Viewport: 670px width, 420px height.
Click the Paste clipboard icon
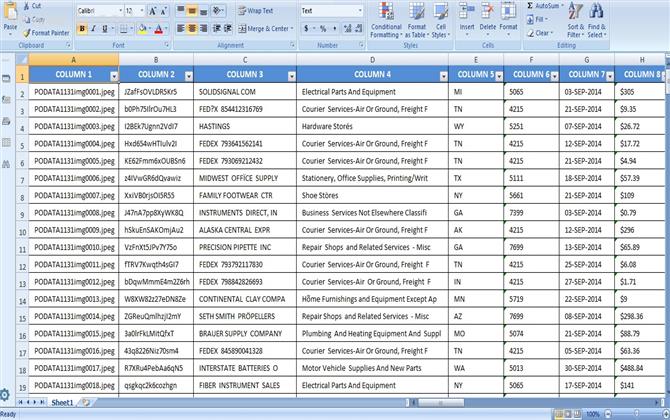tap(10, 12)
